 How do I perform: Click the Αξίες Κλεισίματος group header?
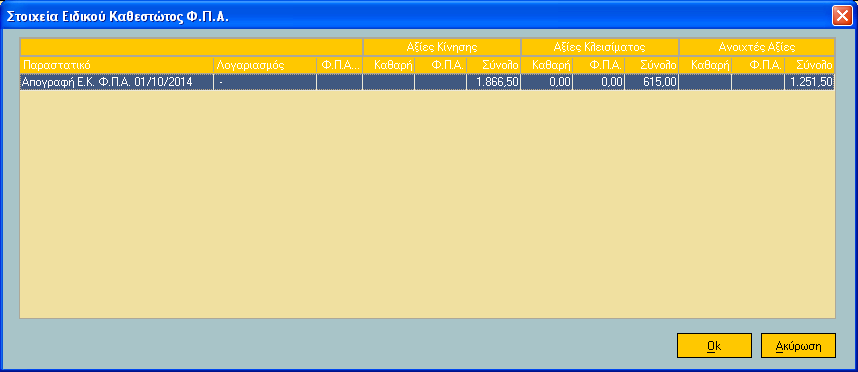(x=600, y=47)
